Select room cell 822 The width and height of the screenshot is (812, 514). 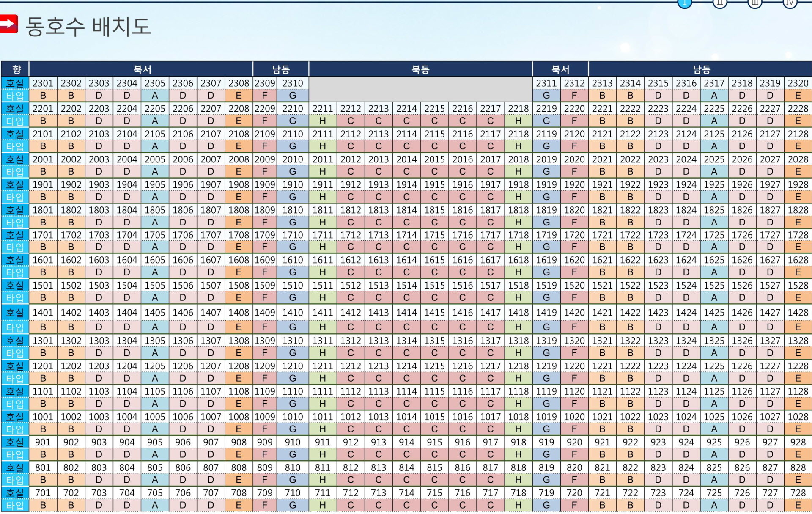click(x=630, y=468)
